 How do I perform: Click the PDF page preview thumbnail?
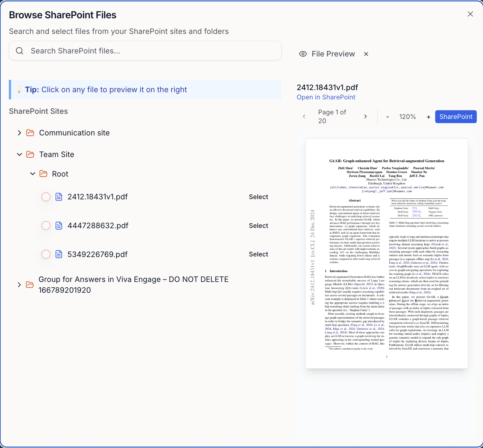386,253
